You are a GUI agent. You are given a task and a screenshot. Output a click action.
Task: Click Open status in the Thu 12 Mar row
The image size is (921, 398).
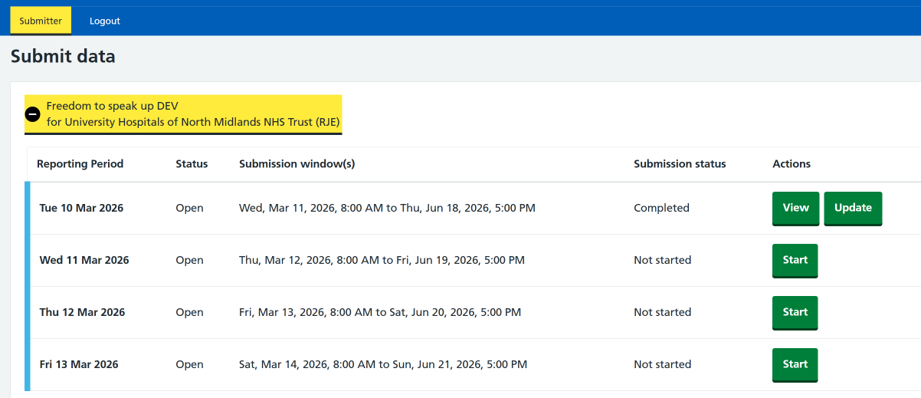[190, 312]
